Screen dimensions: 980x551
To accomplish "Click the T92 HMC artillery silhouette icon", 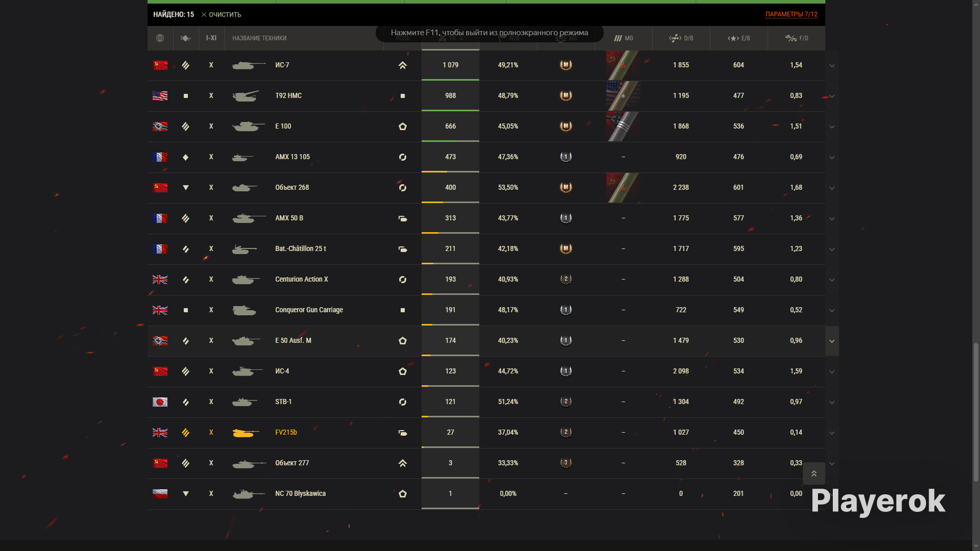I will (246, 96).
